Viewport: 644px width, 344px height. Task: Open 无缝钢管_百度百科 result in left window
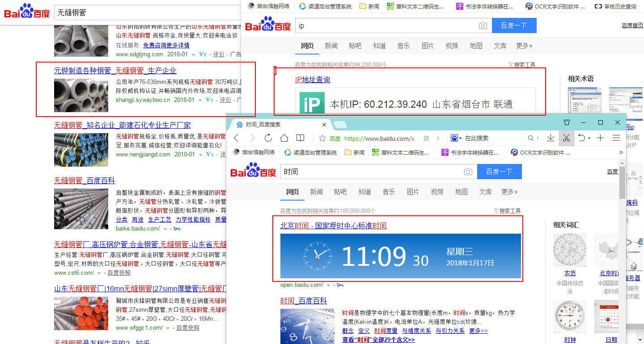[85, 181]
